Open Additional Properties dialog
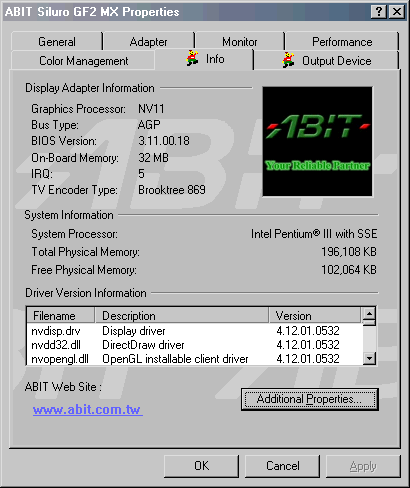 click(x=310, y=399)
